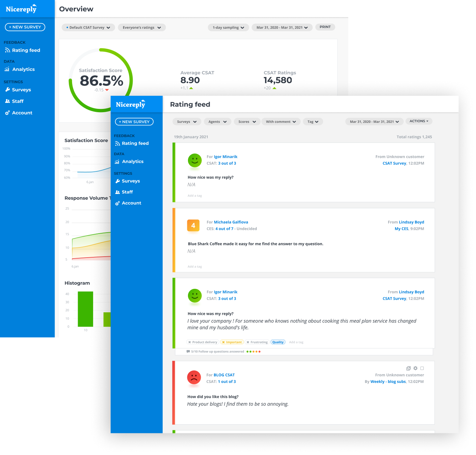Image resolution: width=476 pixels, height=455 pixels.
Task: Click the green smiley on Igor Minarik's rating
Action: pos(195,161)
